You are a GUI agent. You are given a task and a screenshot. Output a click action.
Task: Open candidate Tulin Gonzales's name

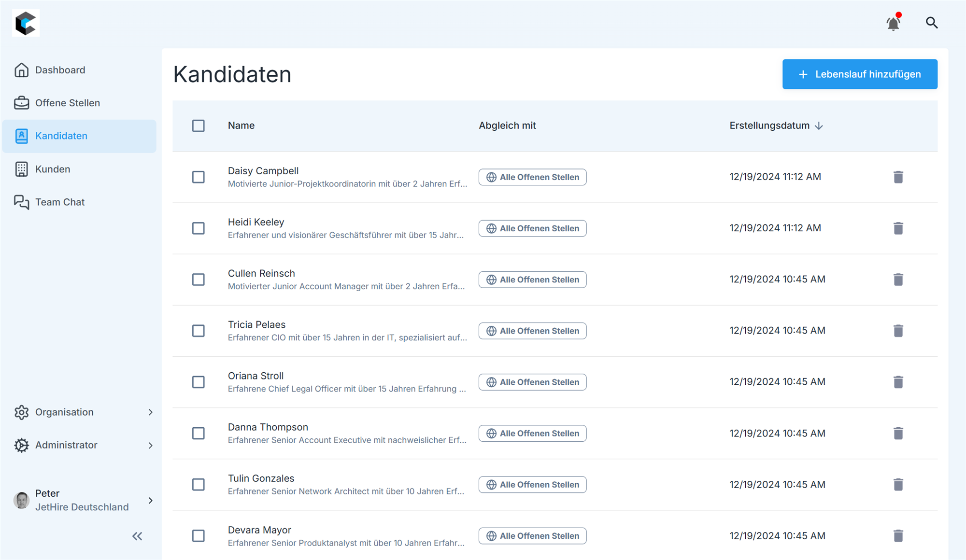point(261,478)
